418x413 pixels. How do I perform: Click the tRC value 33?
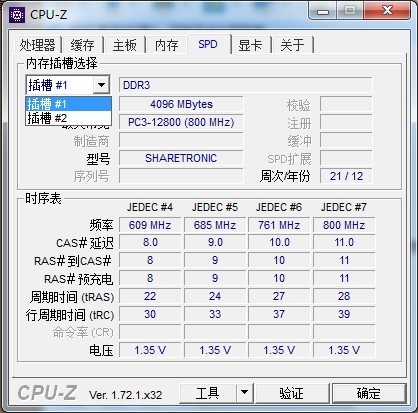coord(215,314)
